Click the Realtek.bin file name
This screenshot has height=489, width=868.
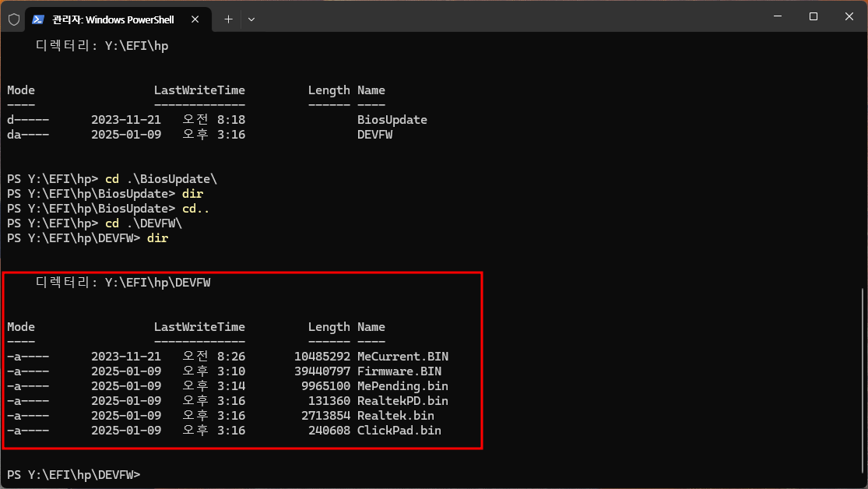(x=395, y=416)
